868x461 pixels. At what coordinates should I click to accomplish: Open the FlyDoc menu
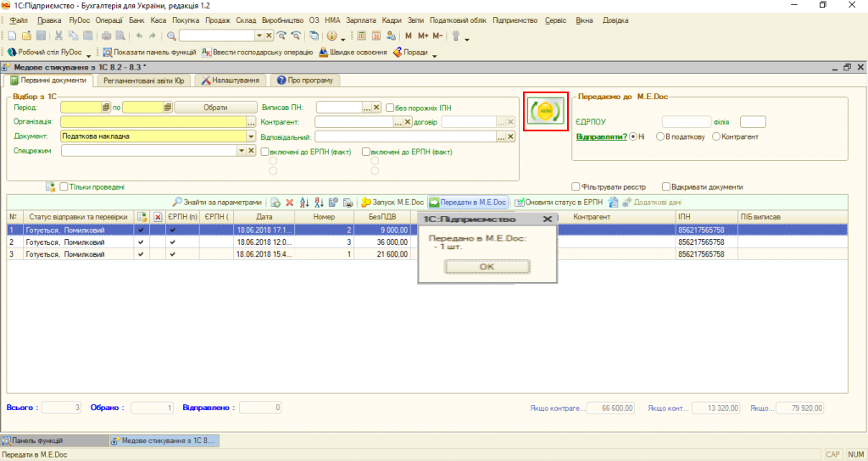click(79, 20)
